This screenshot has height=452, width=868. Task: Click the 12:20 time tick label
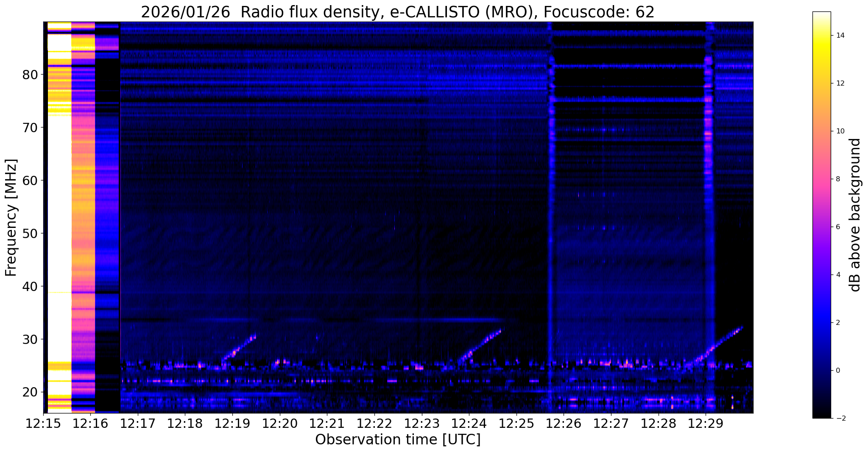click(279, 424)
